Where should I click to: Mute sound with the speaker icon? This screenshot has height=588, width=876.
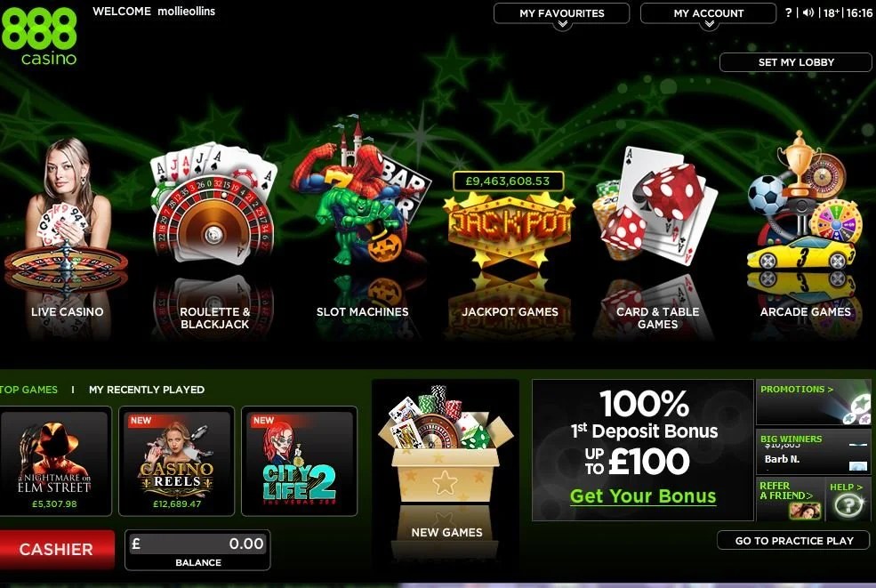[808, 12]
